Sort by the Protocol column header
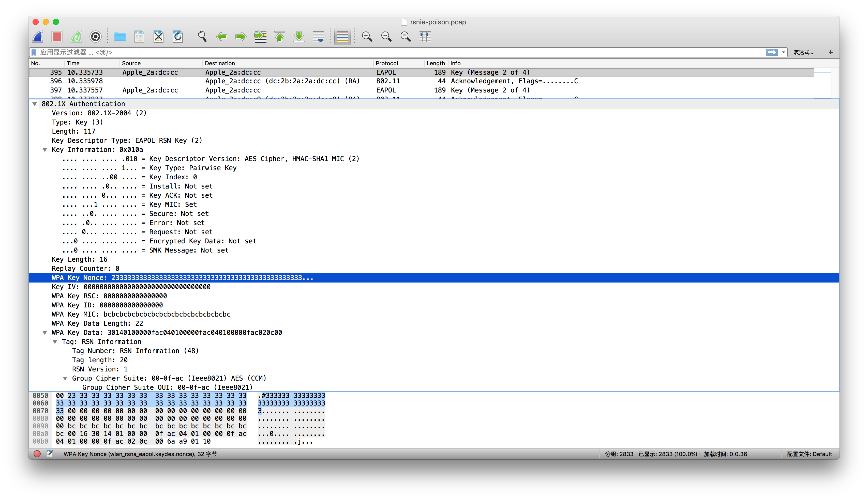Image resolution: width=868 pixels, height=500 pixels. pyautogui.click(x=386, y=63)
